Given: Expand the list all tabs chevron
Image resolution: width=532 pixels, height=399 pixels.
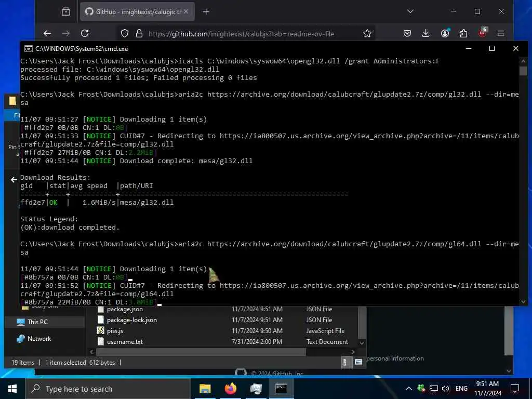Looking at the screenshot, I should (410, 11).
